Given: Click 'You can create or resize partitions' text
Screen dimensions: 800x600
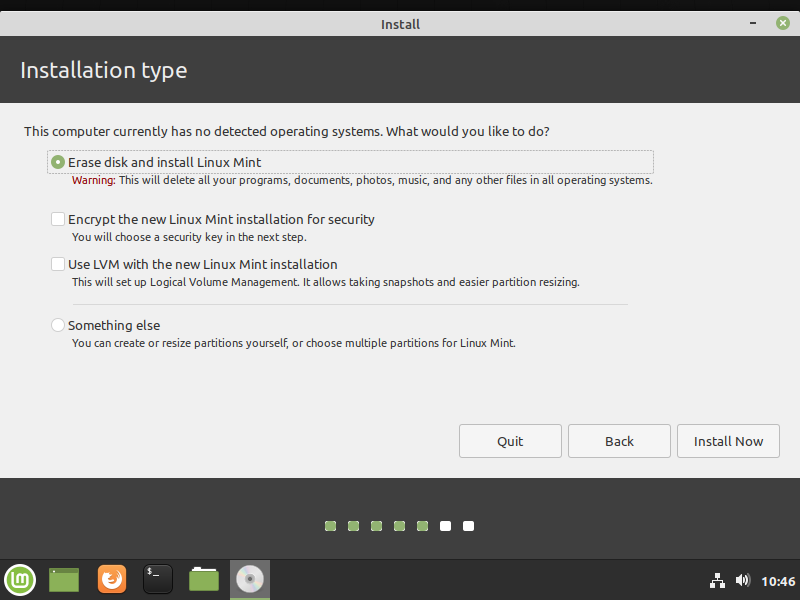Looking at the screenshot, I should click(294, 343).
